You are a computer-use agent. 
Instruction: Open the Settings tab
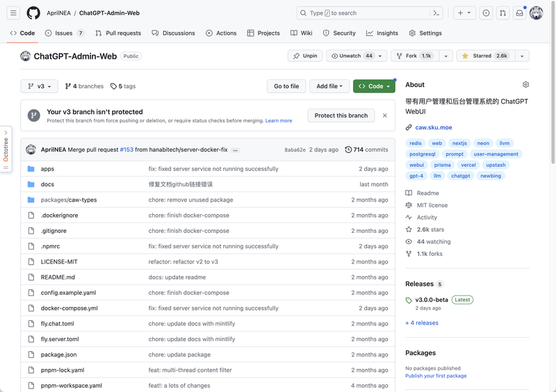[x=425, y=33]
